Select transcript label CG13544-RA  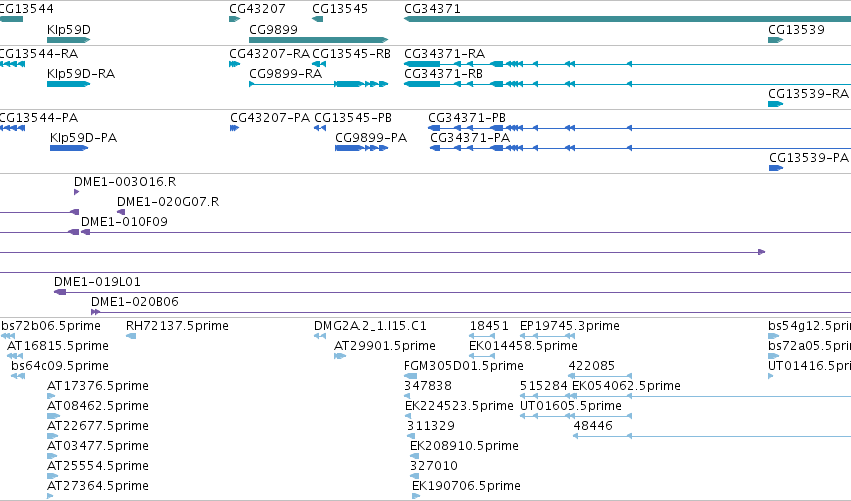click(x=38, y=54)
